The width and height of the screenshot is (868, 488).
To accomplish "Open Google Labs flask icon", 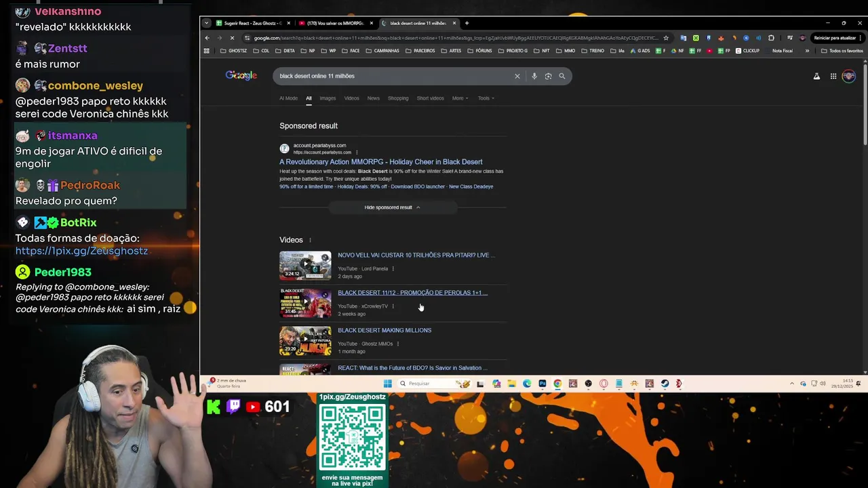I will [x=816, y=76].
